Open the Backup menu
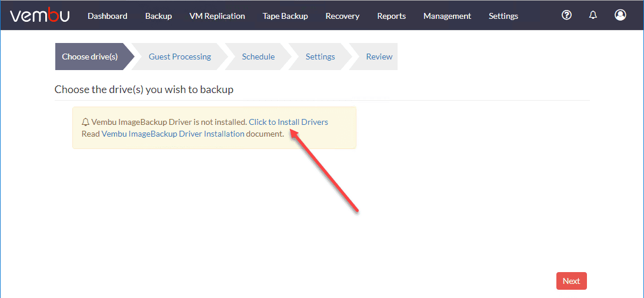 point(158,16)
